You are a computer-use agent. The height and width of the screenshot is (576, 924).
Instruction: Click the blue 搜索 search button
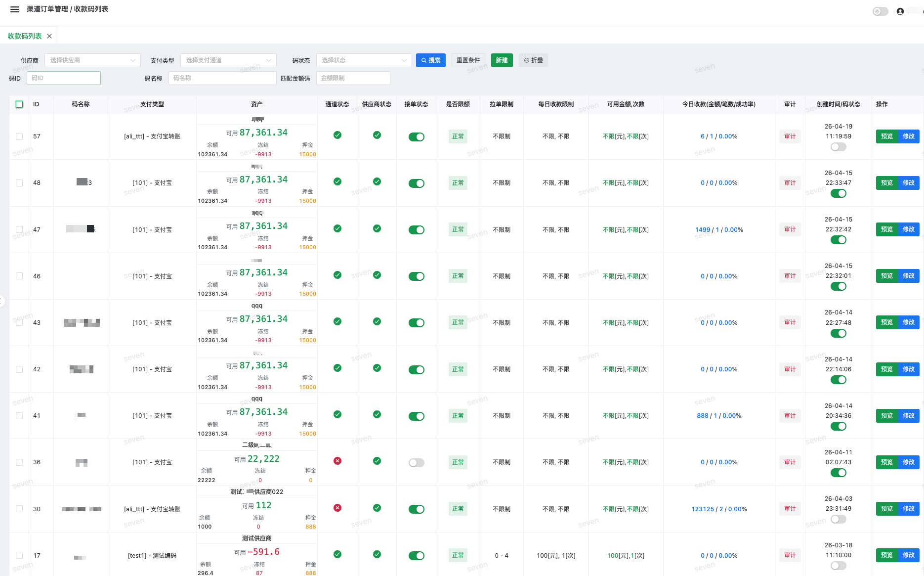click(431, 60)
